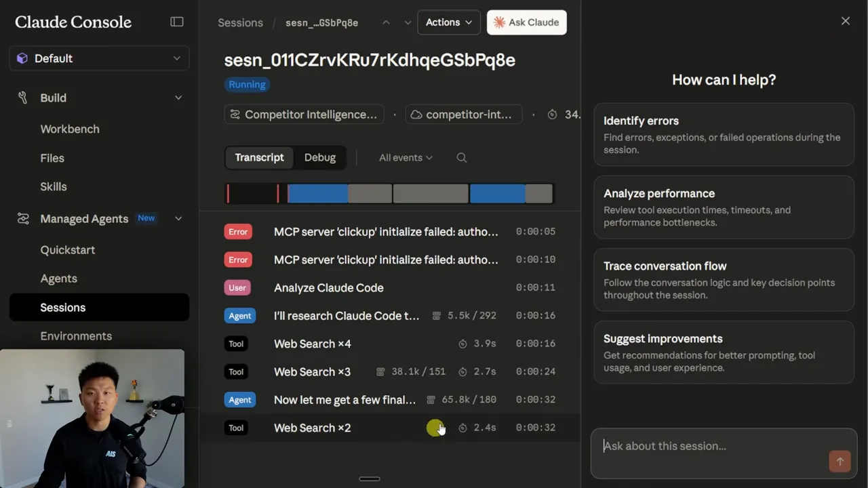Open the first clickup error at 0:00:05
The height and width of the screenshot is (488, 868).
click(x=390, y=231)
